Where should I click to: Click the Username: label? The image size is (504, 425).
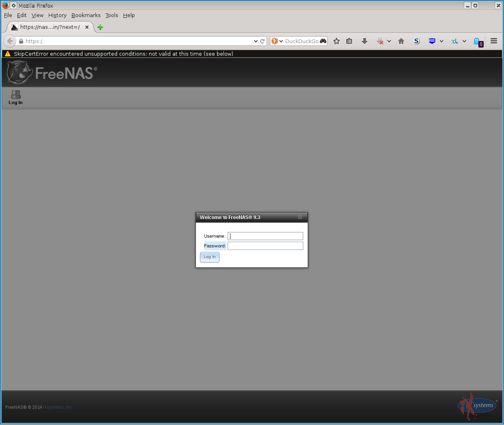click(x=215, y=236)
